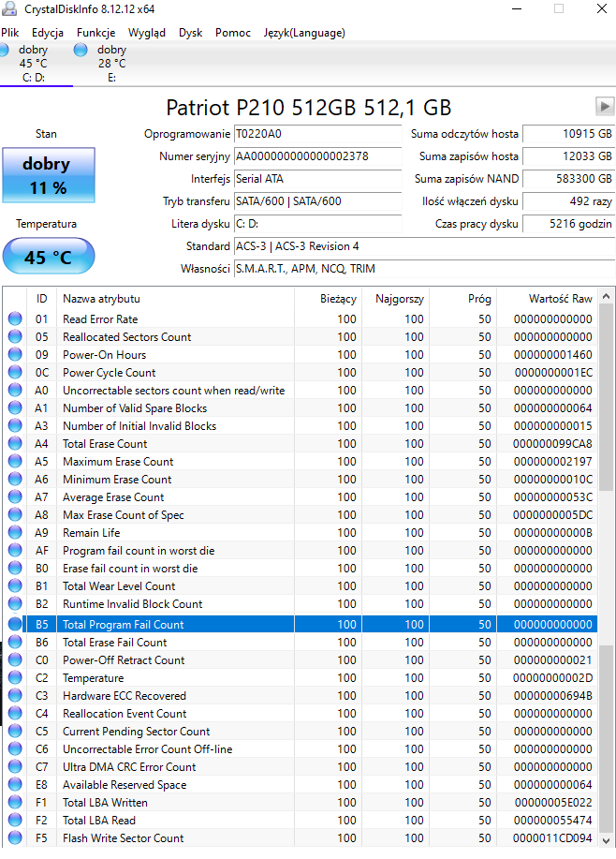The width and height of the screenshot is (616, 859).
Task: Click the Własności features field
Action: pyautogui.click(x=424, y=269)
